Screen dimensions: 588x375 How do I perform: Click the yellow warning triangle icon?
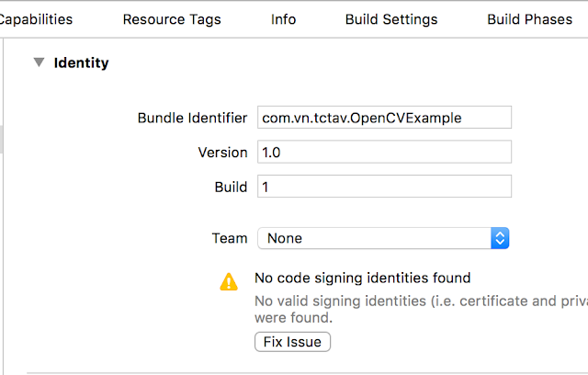click(229, 282)
